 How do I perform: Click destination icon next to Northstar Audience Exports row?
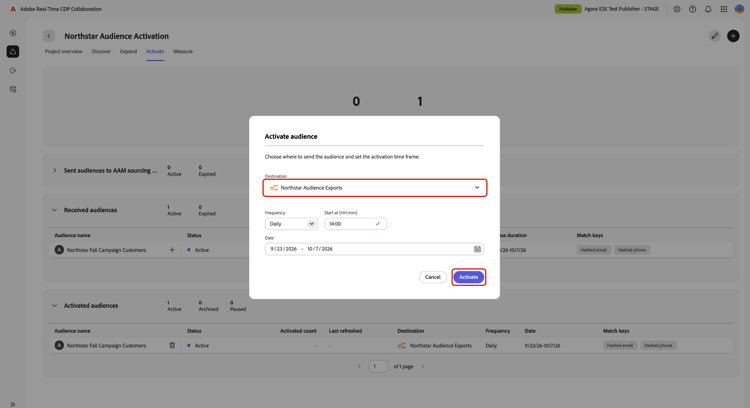402,345
